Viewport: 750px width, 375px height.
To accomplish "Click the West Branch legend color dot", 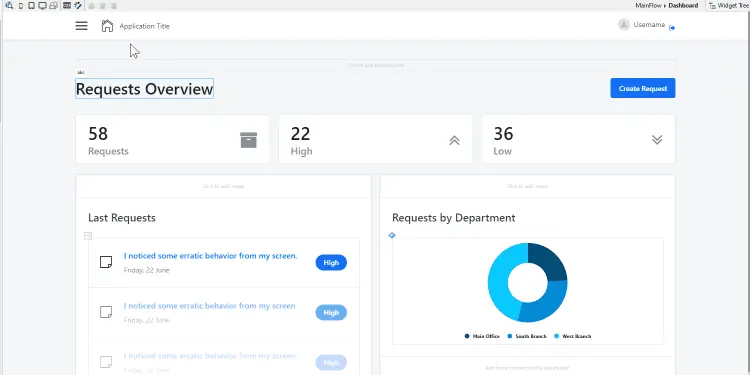I will coord(556,336).
